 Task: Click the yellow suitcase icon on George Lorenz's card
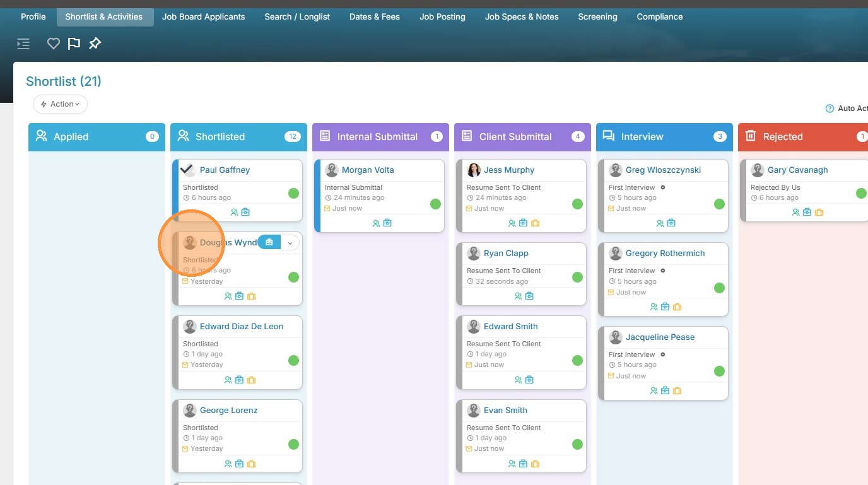pyautogui.click(x=251, y=464)
